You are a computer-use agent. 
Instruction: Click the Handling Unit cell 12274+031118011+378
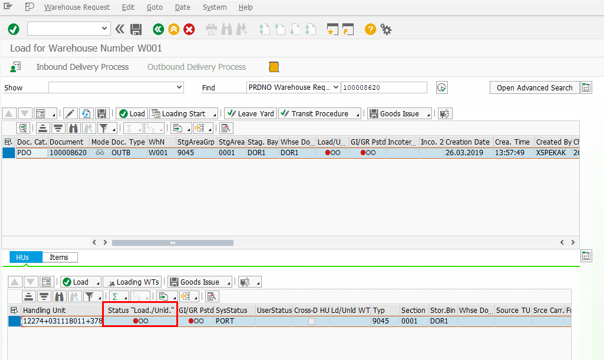(x=62, y=321)
